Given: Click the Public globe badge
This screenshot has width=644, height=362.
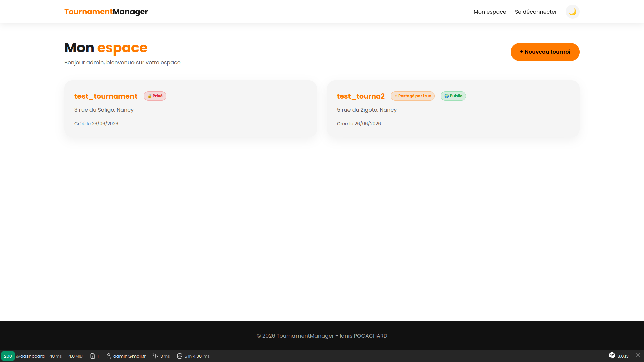Looking at the screenshot, I should [453, 96].
